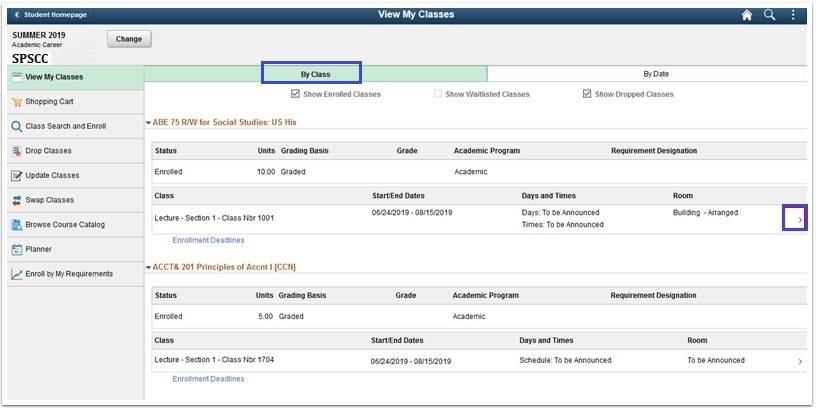Open the search magnifier icon
Viewport: 816px width, 409px height.
[770, 15]
